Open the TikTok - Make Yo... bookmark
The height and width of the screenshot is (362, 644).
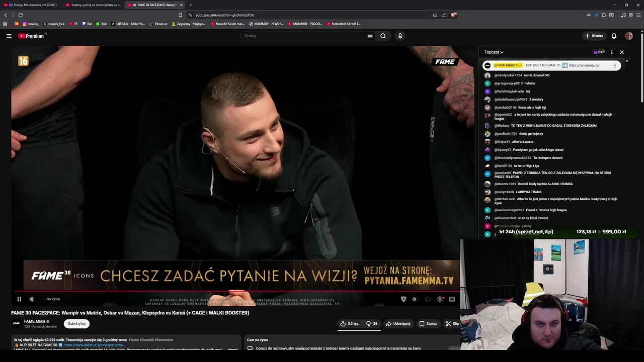tap(128, 24)
